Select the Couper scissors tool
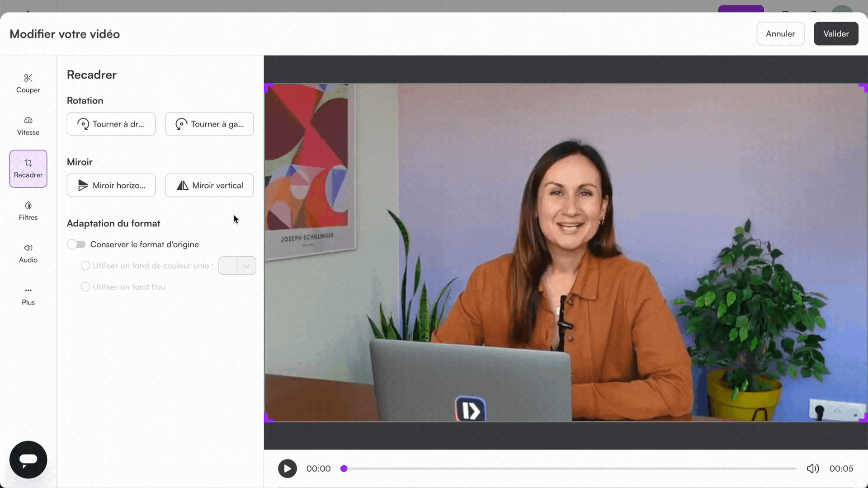868x488 pixels. click(28, 83)
